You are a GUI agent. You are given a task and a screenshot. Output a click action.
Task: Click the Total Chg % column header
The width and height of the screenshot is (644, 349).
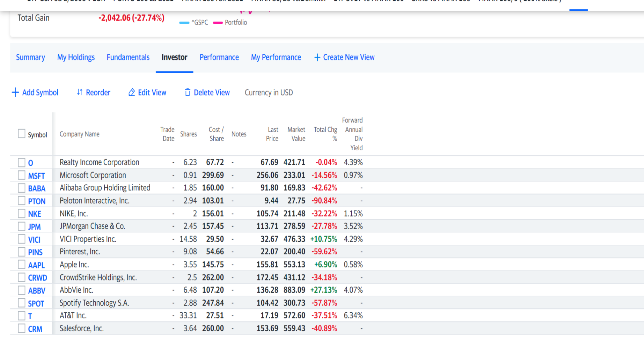coord(325,134)
